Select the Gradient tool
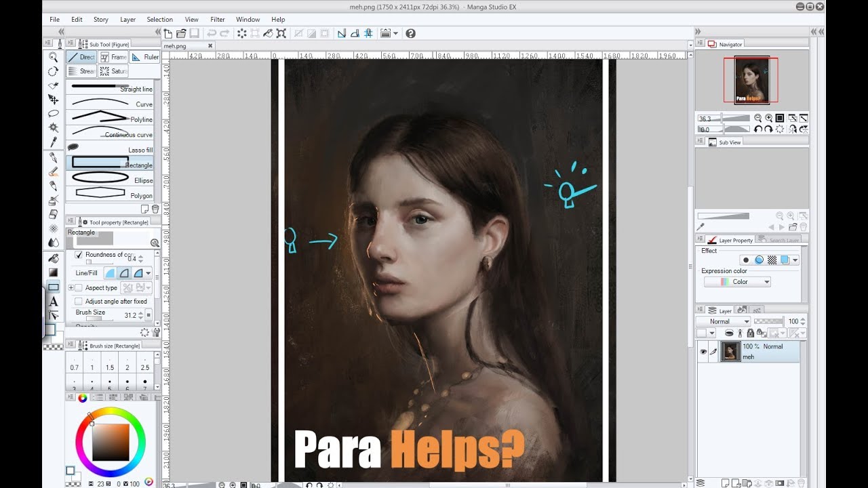Screen dimensions: 868x488 [53, 272]
